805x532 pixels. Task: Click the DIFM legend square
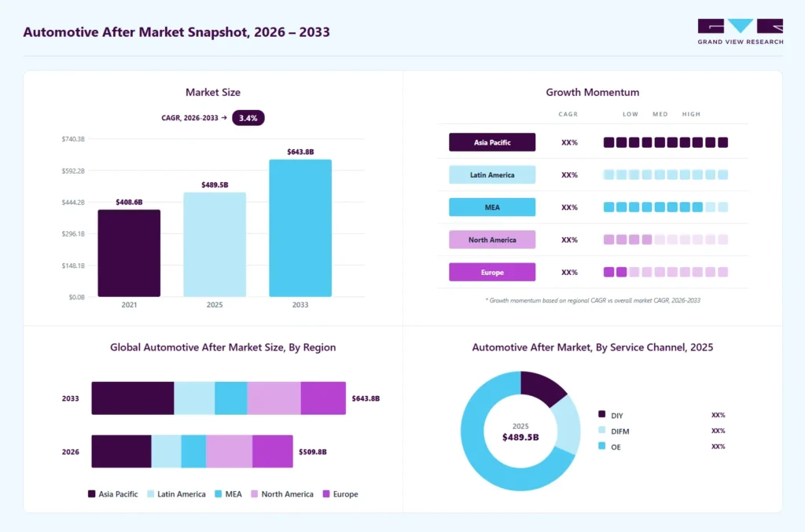601,430
